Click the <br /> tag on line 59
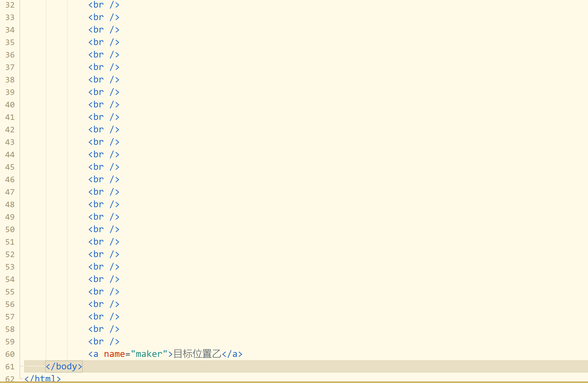The height and width of the screenshot is (383, 588). [104, 341]
